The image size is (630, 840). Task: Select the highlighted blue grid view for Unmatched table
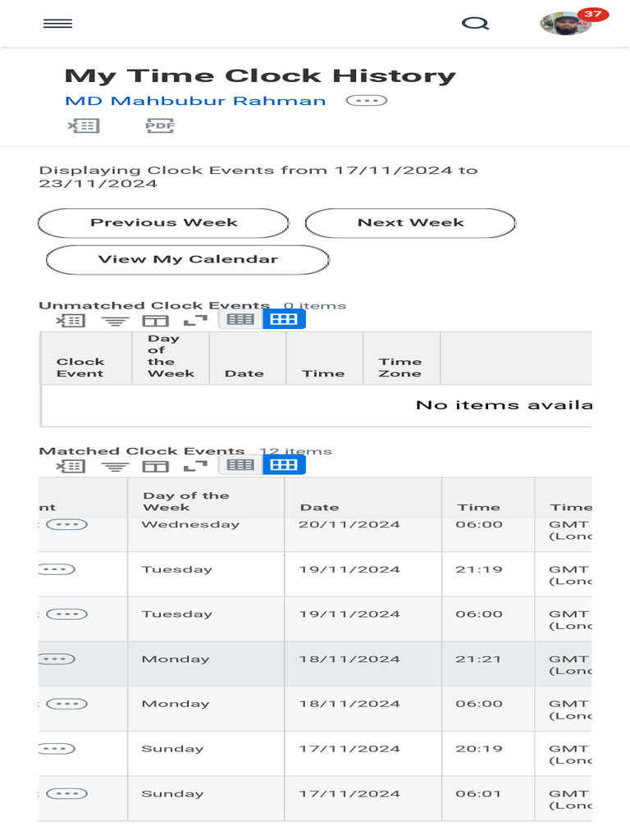pos(284,319)
